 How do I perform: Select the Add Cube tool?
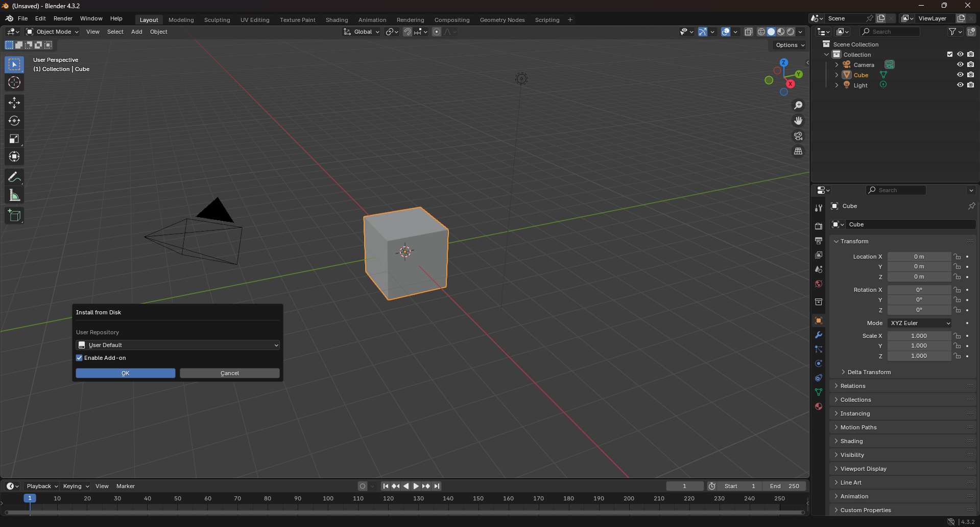(14, 216)
